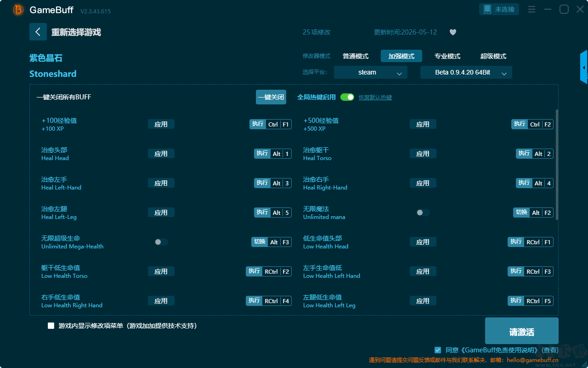Image resolution: width=588 pixels, height=368 pixels.
Task: Disable the 全局热键启用 global hotkey switch
Action: [347, 97]
